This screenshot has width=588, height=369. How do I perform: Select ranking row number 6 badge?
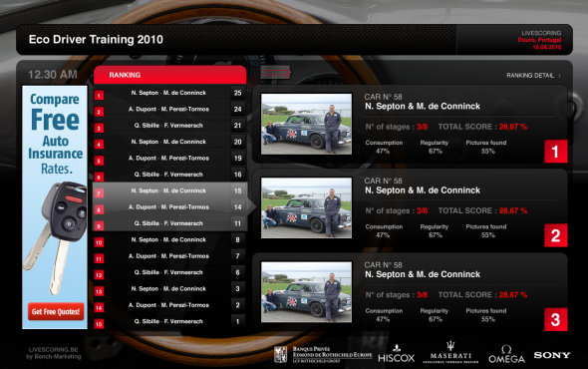pyautogui.click(x=99, y=178)
